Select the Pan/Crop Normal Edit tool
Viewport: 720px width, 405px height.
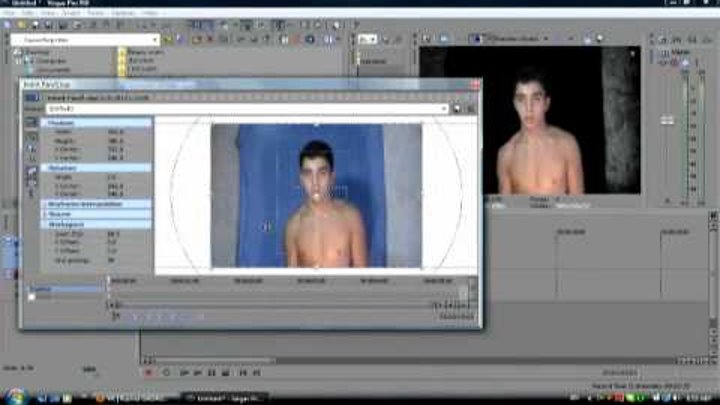click(31, 137)
